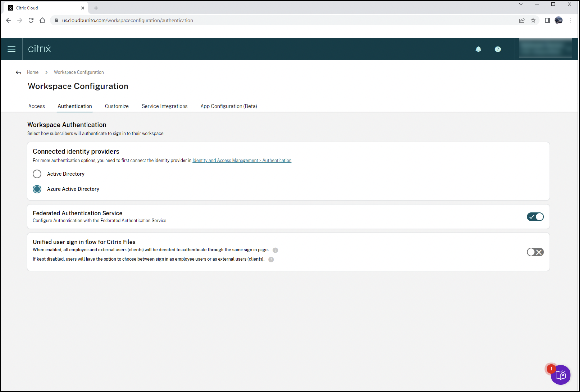The image size is (580, 392).
Task: Click the Workspace Authentication heading
Action: tap(67, 125)
